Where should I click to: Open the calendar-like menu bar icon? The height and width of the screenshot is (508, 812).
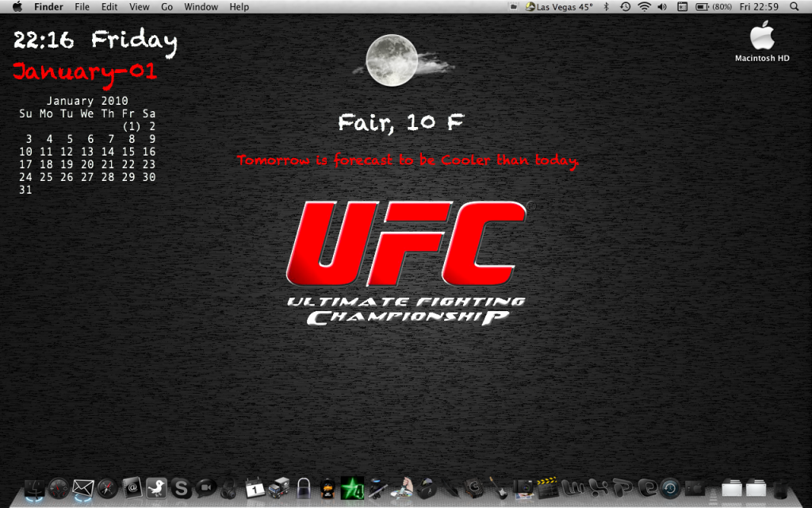point(683,6)
